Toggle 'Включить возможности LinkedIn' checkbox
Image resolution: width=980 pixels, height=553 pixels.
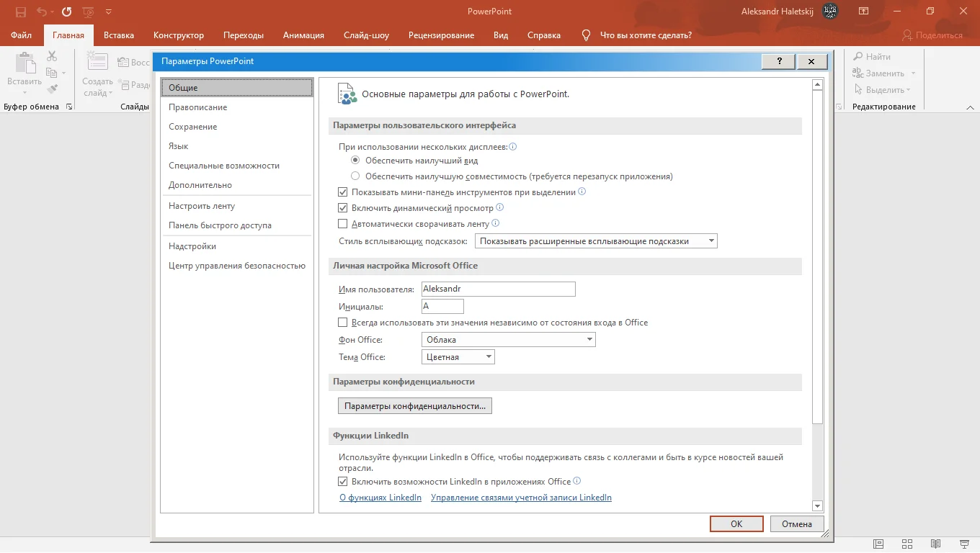pyautogui.click(x=343, y=482)
